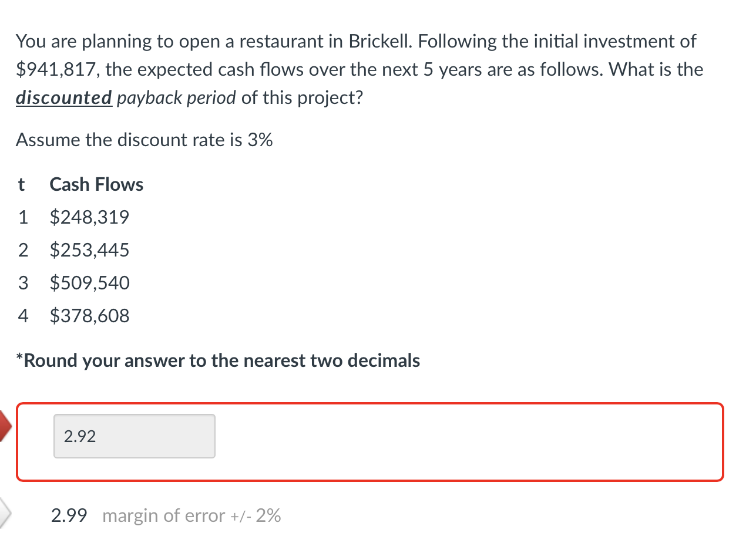The image size is (746, 560).
Task: Select the margin of error +/- 2% text
Action: click(x=191, y=515)
